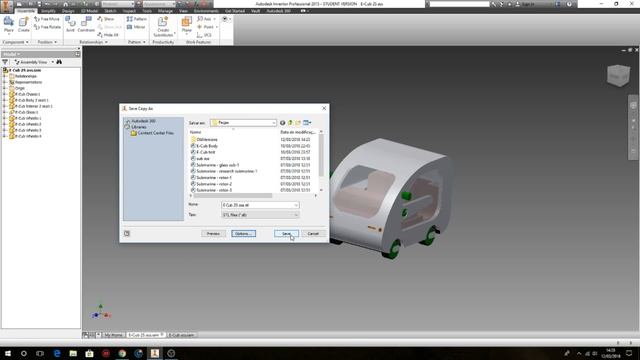
Task: Open Microsoft Edge from the taskbar
Action: (x=57, y=353)
